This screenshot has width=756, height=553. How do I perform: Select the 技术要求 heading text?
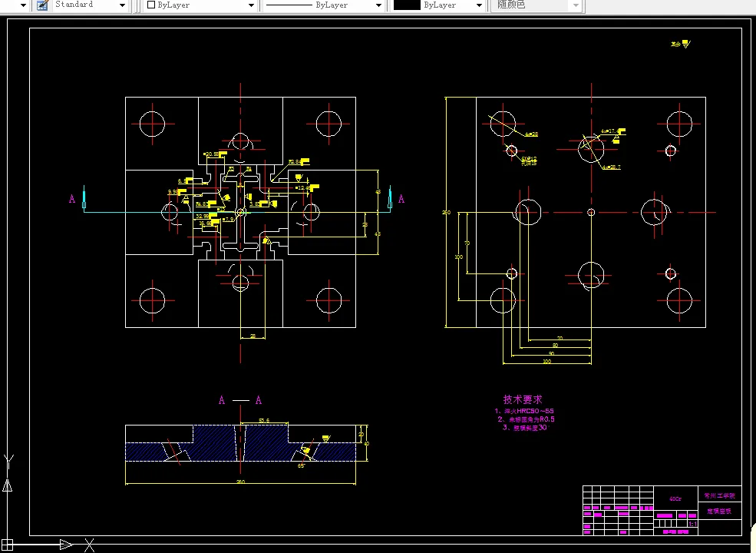pos(523,399)
